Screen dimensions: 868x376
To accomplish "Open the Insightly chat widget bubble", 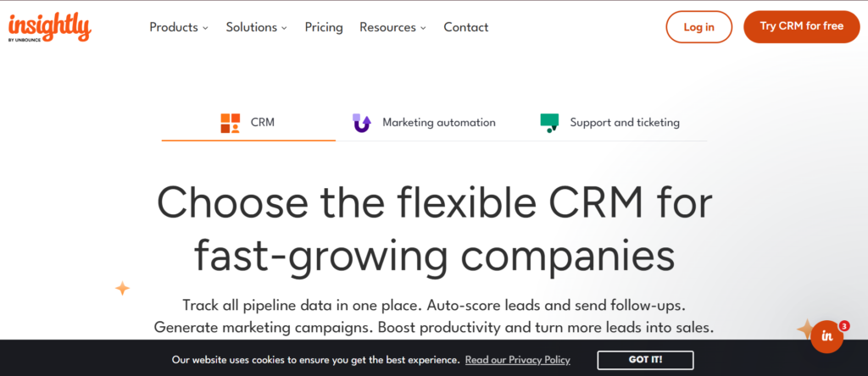I will click(x=826, y=337).
